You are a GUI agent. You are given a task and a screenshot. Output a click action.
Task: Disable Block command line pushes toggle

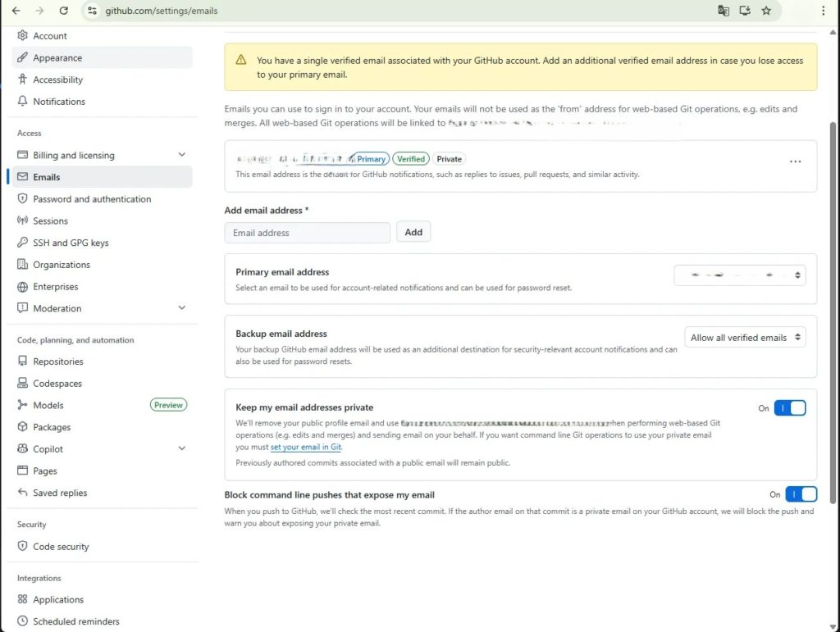point(801,494)
